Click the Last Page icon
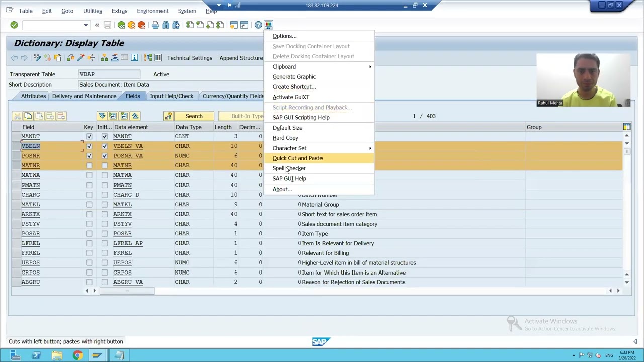This screenshot has width=644, height=362. pos(220,25)
